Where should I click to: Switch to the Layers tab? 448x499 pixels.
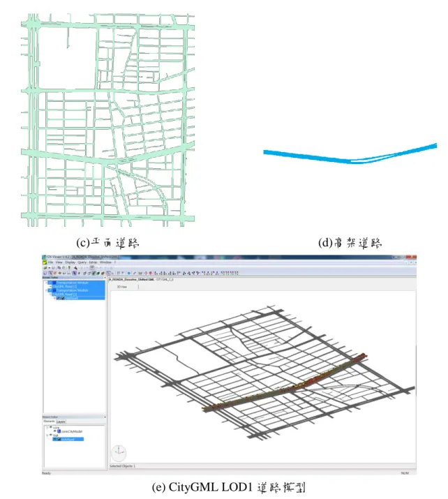[61, 422]
